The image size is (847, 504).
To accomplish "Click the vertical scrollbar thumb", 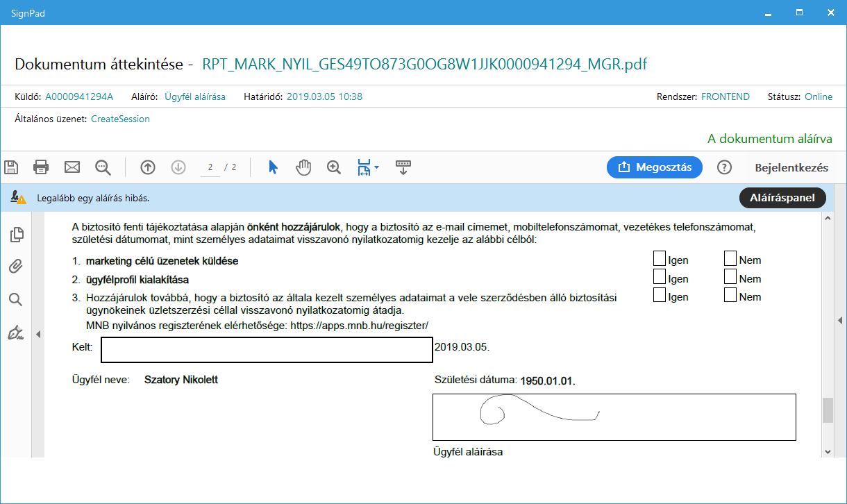I will click(828, 410).
